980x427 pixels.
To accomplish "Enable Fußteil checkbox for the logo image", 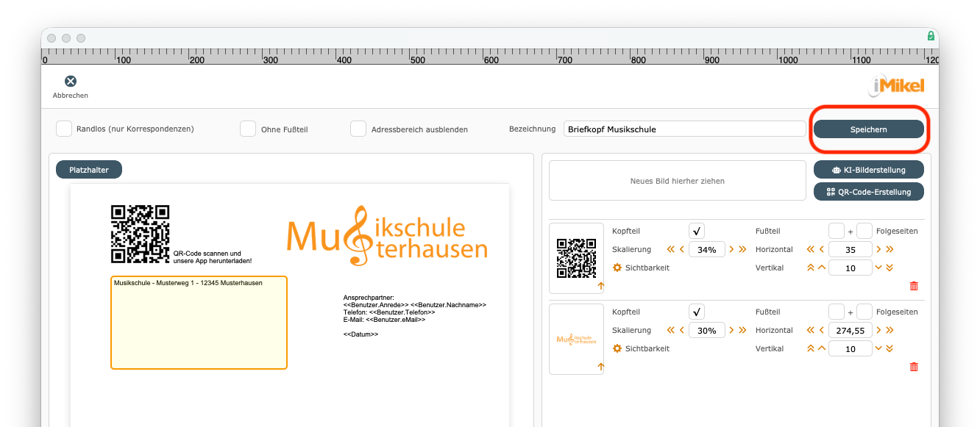I will (837, 312).
